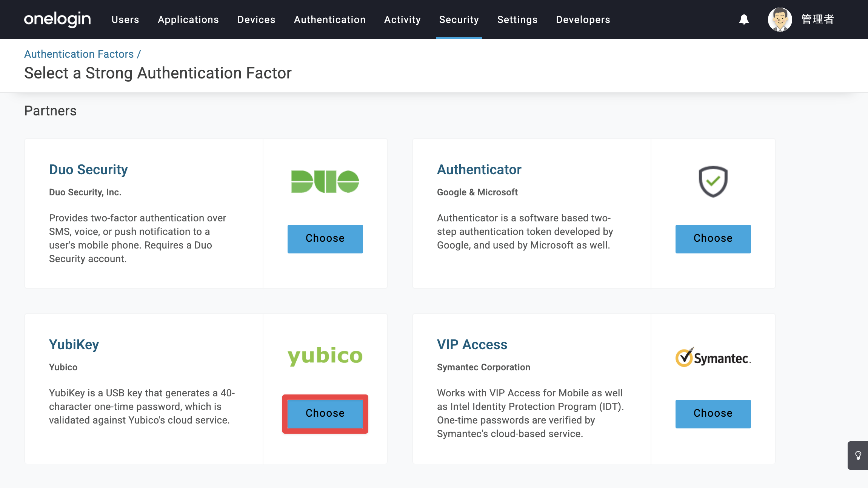The width and height of the screenshot is (868, 488).
Task: Open the 管理者 account menu
Action: (817, 19)
